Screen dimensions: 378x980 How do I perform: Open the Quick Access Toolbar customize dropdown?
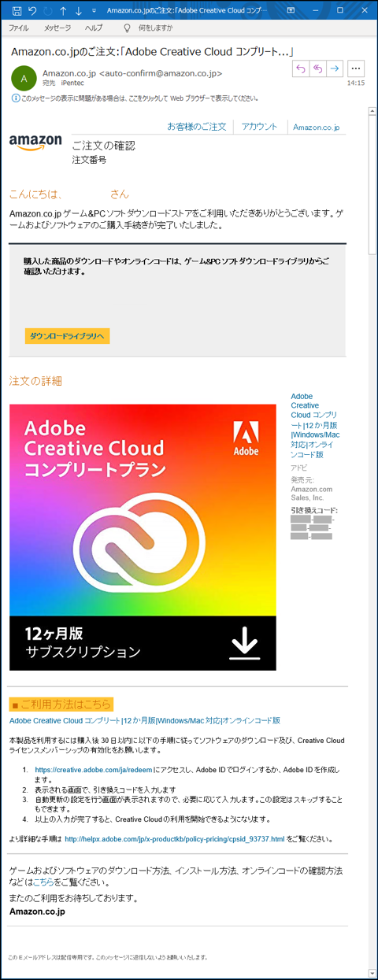coord(94,11)
